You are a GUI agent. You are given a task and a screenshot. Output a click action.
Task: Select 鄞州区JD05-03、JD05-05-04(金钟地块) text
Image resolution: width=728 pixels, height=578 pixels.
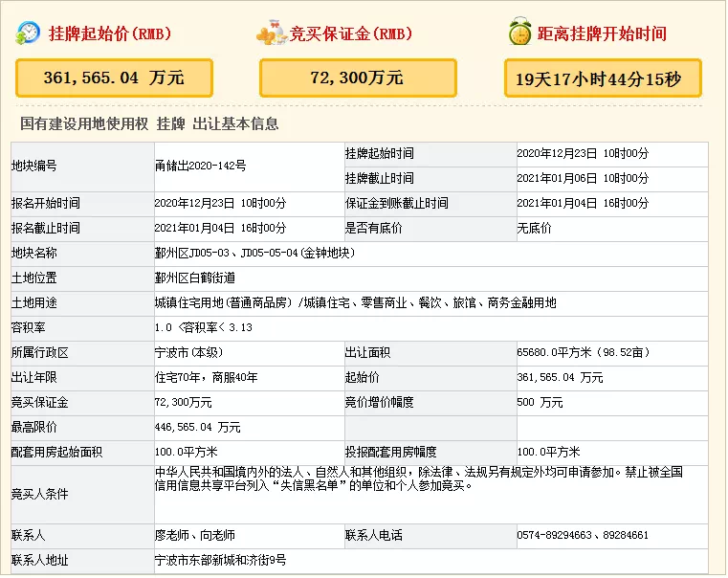pos(254,253)
